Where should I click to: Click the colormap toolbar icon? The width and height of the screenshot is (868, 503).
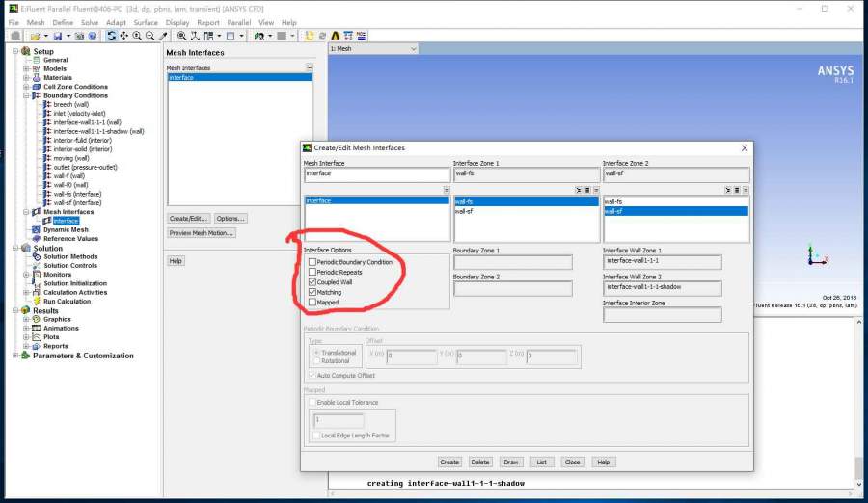[361, 36]
